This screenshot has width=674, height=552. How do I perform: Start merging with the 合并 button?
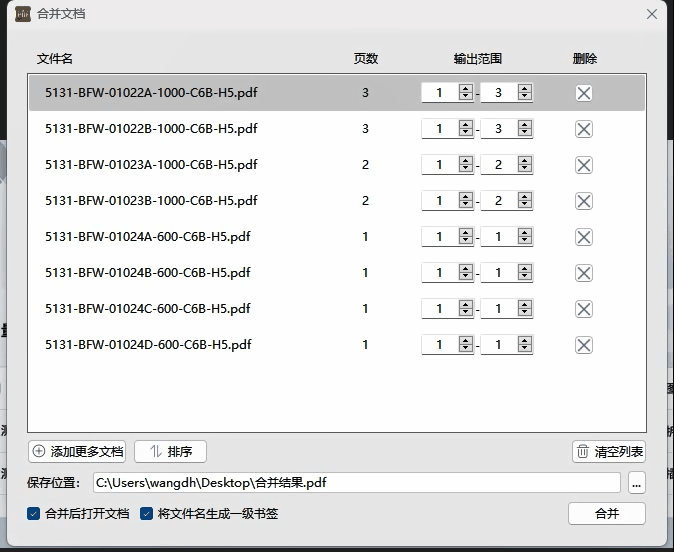pyautogui.click(x=606, y=513)
